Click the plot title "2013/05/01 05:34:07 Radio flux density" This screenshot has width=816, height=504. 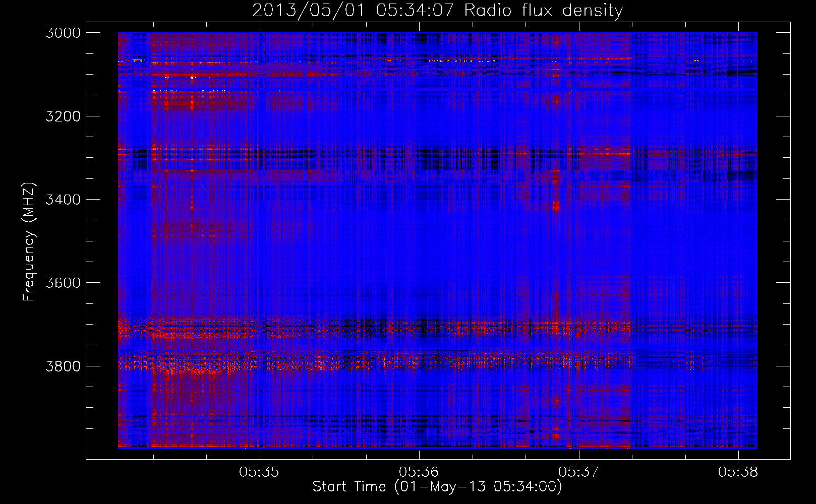(437, 10)
